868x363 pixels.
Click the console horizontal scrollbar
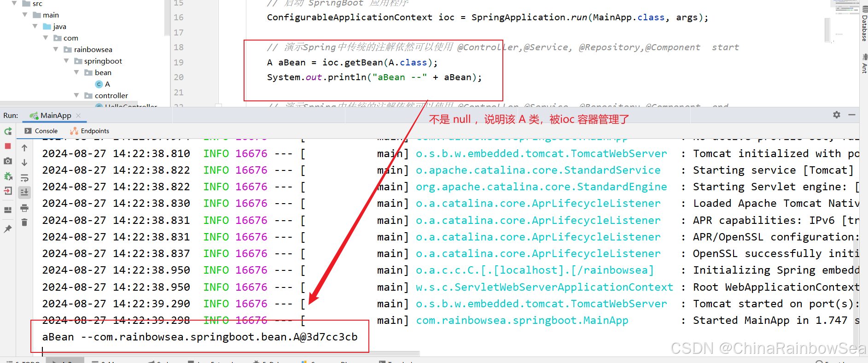230,354
